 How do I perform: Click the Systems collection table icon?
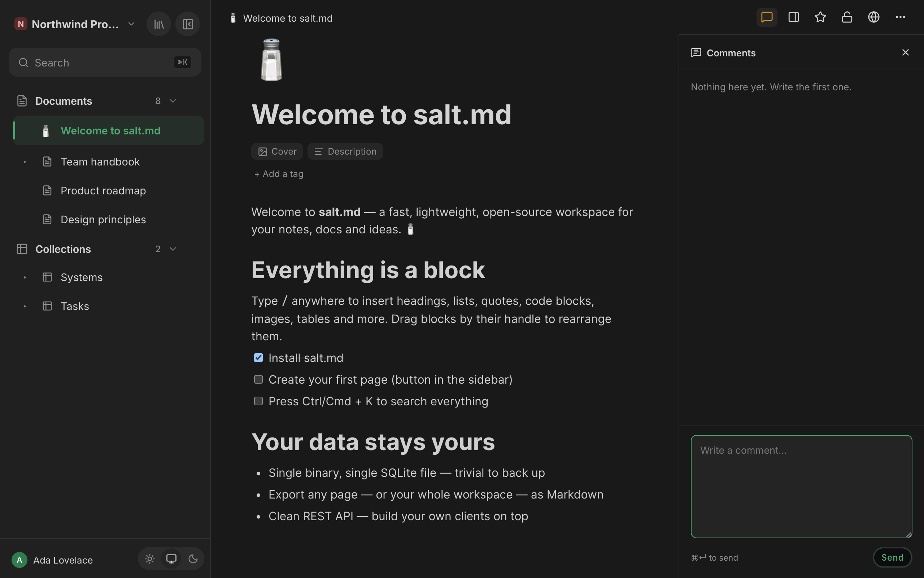tap(47, 277)
